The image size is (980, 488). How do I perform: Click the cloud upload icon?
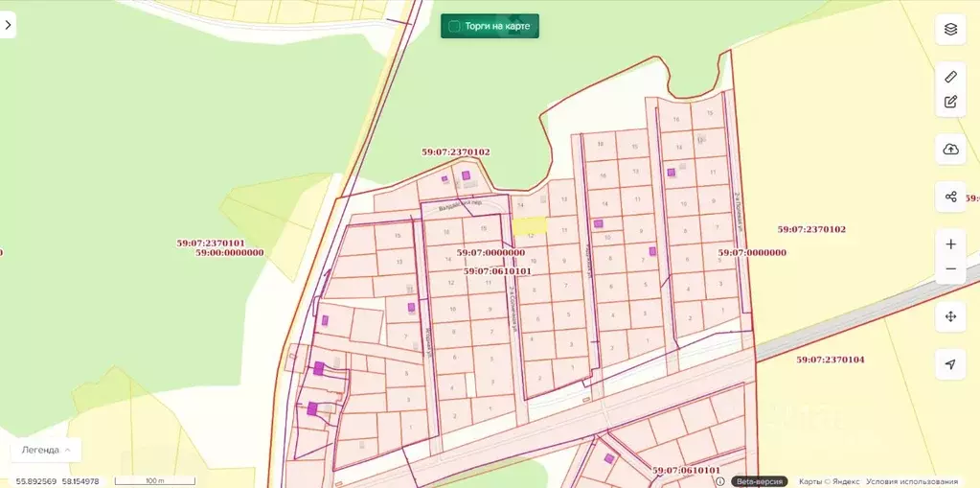(950, 149)
